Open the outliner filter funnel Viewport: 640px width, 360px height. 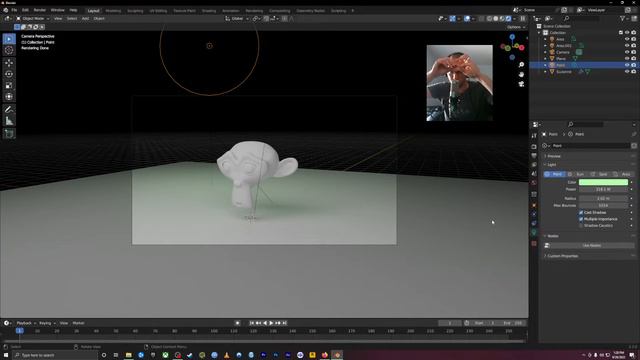click(x=622, y=18)
